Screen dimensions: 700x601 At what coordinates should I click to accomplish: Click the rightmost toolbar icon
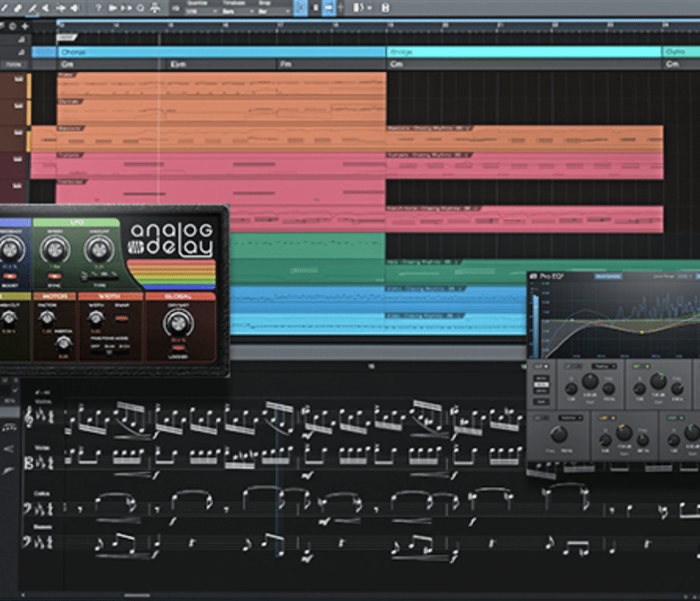386,7
